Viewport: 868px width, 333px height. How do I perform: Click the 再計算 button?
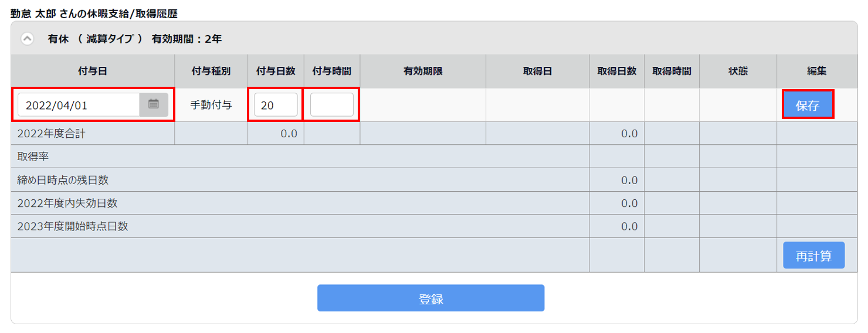813,256
